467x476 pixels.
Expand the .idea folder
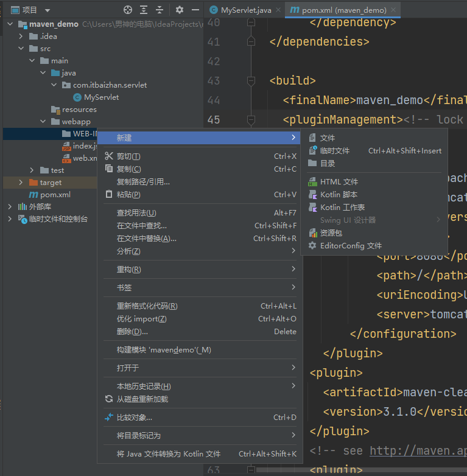[x=21, y=36]
